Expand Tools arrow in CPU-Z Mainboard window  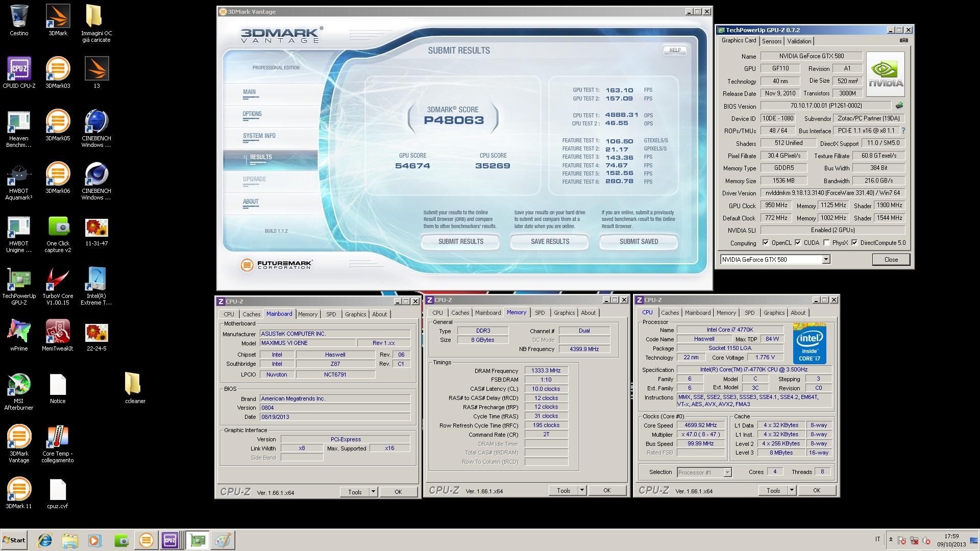click(373, 492)
